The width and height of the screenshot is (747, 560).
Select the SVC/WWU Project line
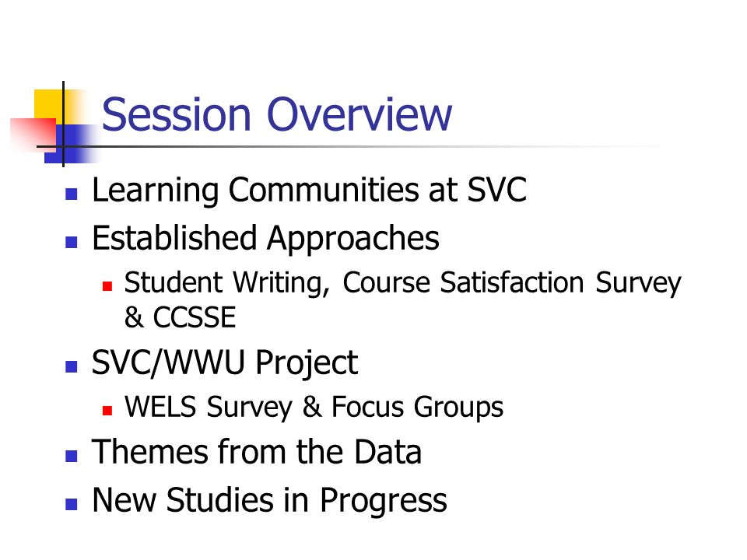[x=224, y=363]
